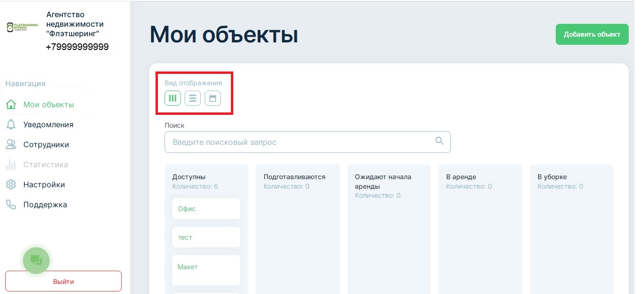Focus the Поиск search input field
Viewport: 644px width, 294px height.
pos(301,142)
